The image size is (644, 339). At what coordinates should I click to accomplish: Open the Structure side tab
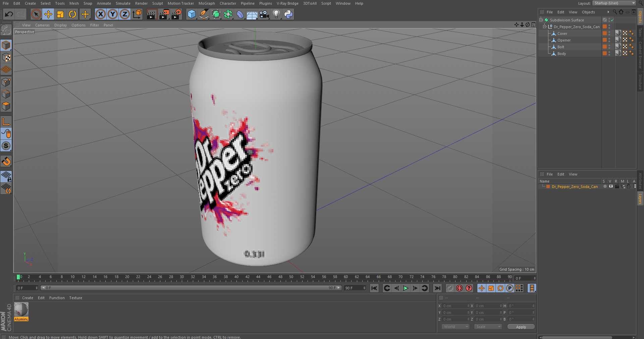point(640,82)
